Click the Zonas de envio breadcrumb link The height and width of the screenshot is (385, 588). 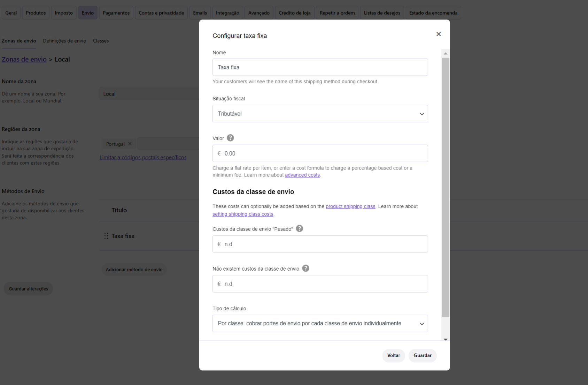[24, 59]
